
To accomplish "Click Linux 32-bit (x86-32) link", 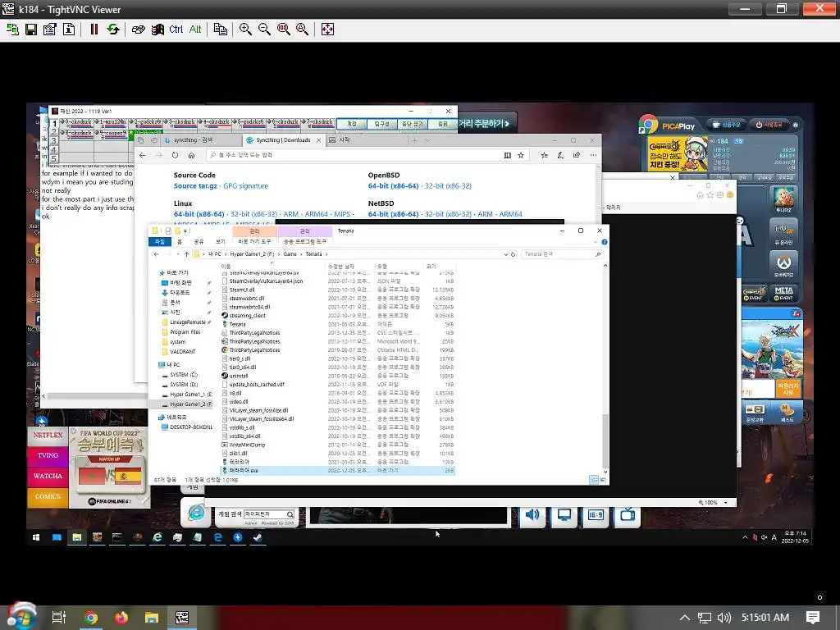I will 254,214.
